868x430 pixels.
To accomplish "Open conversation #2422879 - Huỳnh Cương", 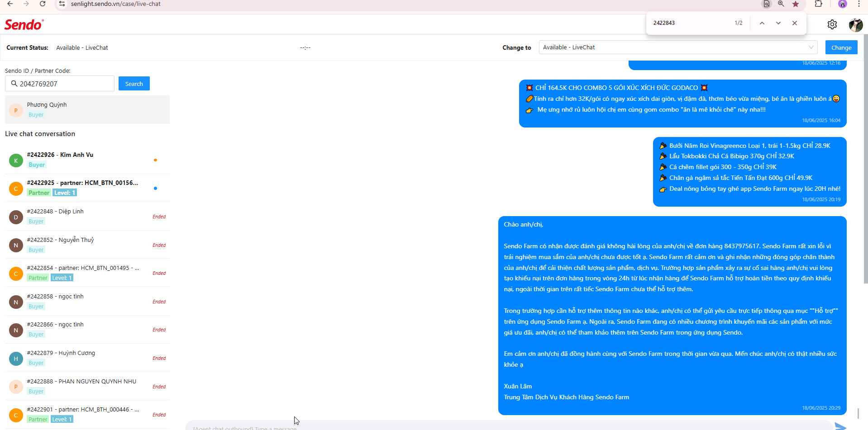I will point(87,358).
